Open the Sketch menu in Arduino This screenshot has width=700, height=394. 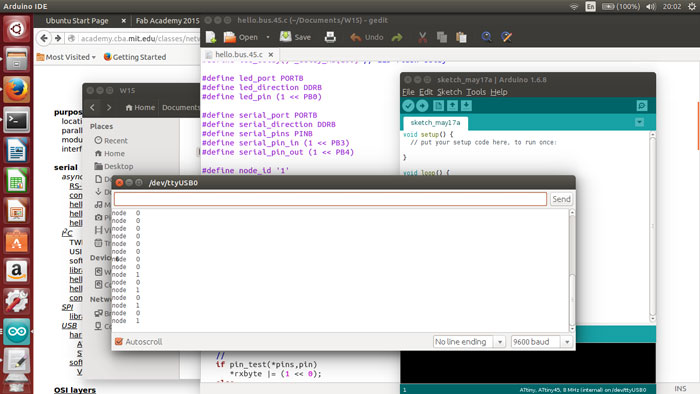point(449,92)
